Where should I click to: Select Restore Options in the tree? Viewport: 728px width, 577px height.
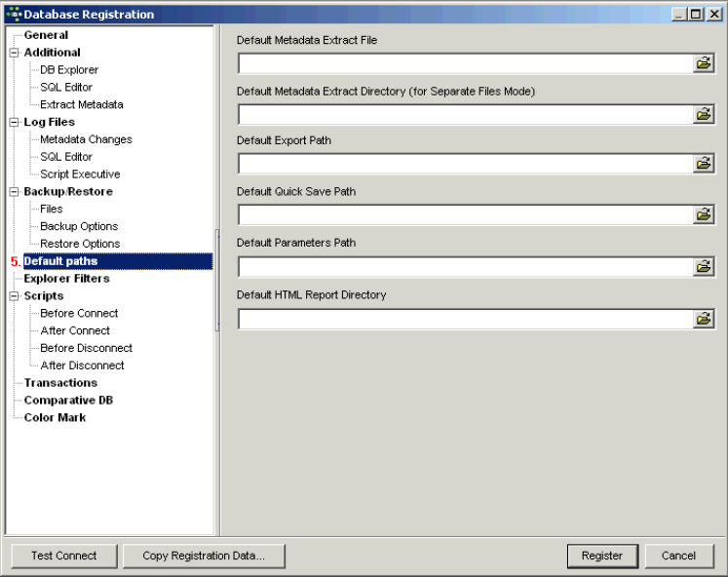80,244
